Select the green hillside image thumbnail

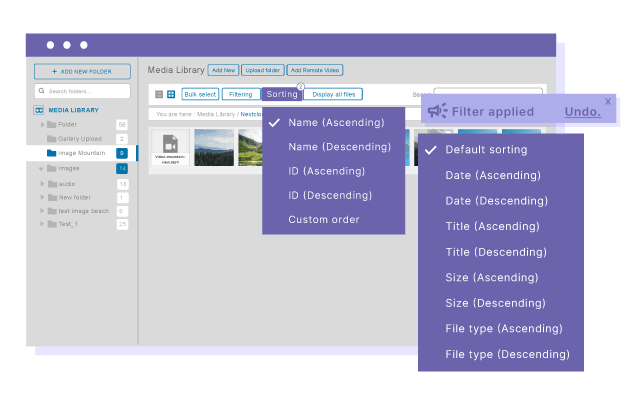coord(250,147)
